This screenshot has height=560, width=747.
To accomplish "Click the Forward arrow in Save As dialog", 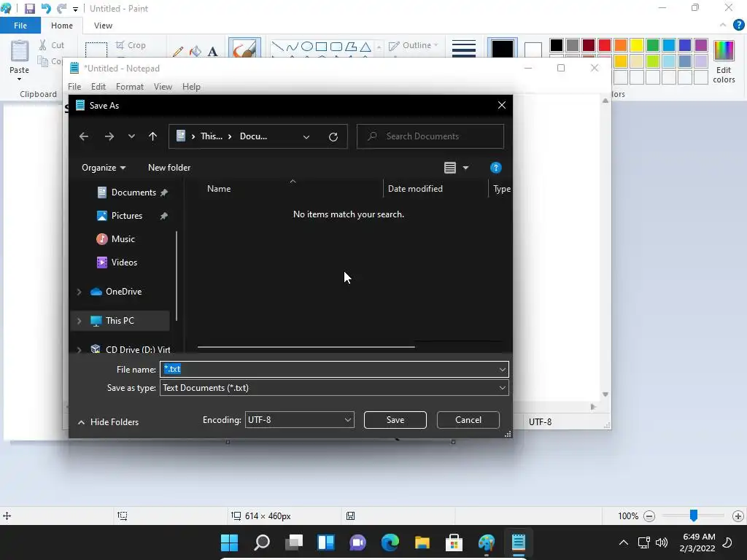I will click(109, 136).
